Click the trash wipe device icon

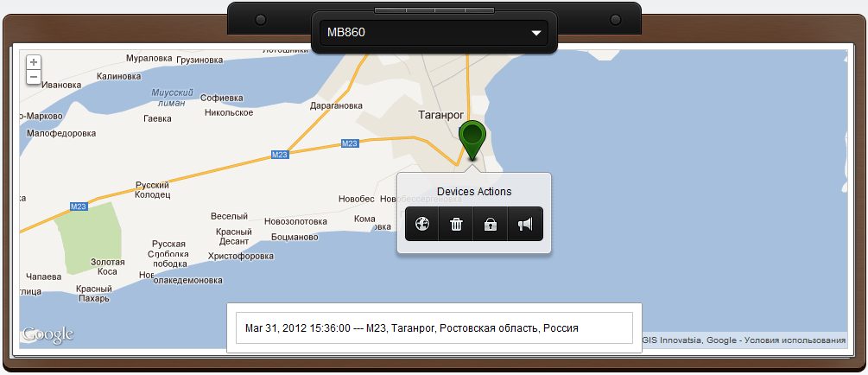point(456,224)
